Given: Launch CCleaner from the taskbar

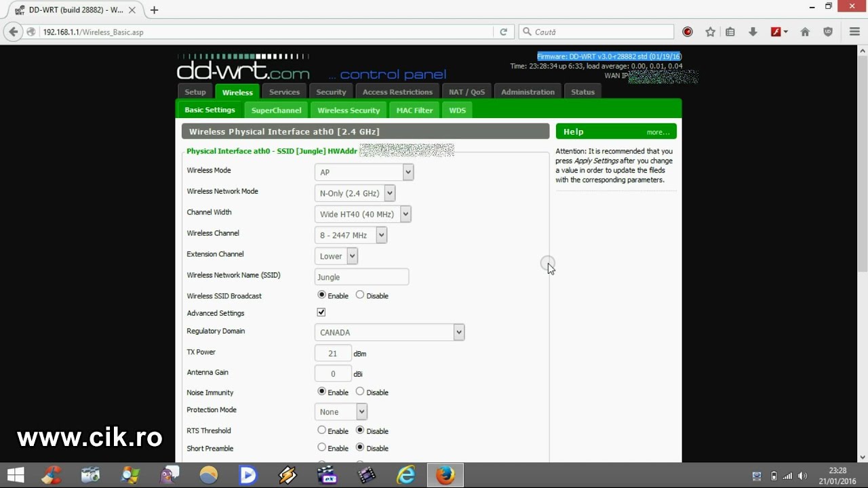Looking at the screenshot, I should 52,475.
